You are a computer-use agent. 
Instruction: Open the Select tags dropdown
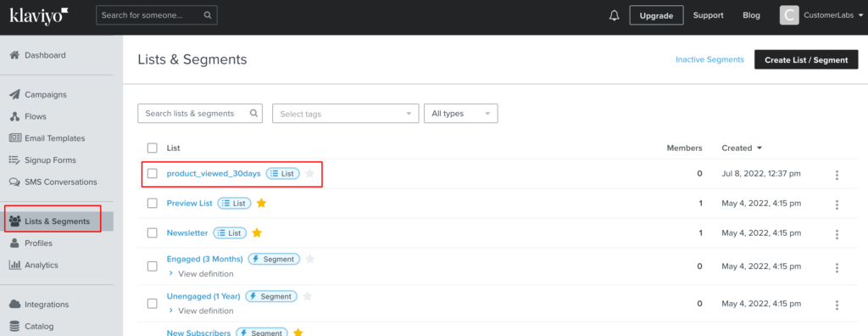tap(346, 113)
